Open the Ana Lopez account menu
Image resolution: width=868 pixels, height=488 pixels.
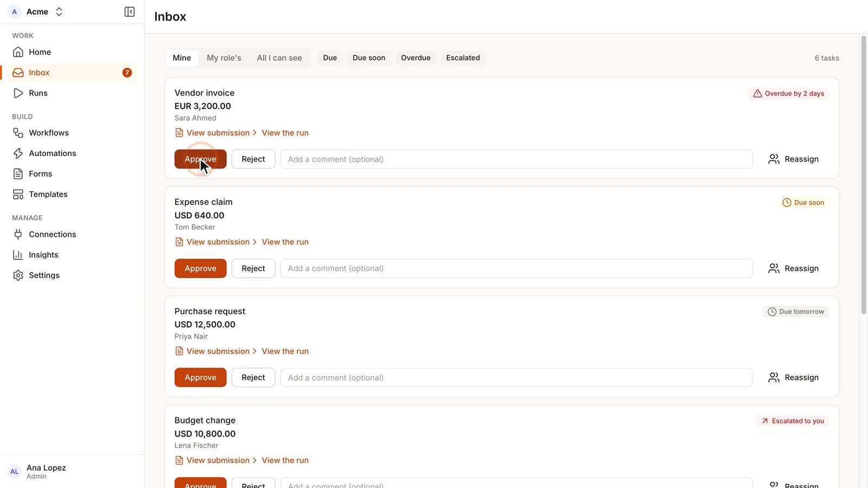72,472
